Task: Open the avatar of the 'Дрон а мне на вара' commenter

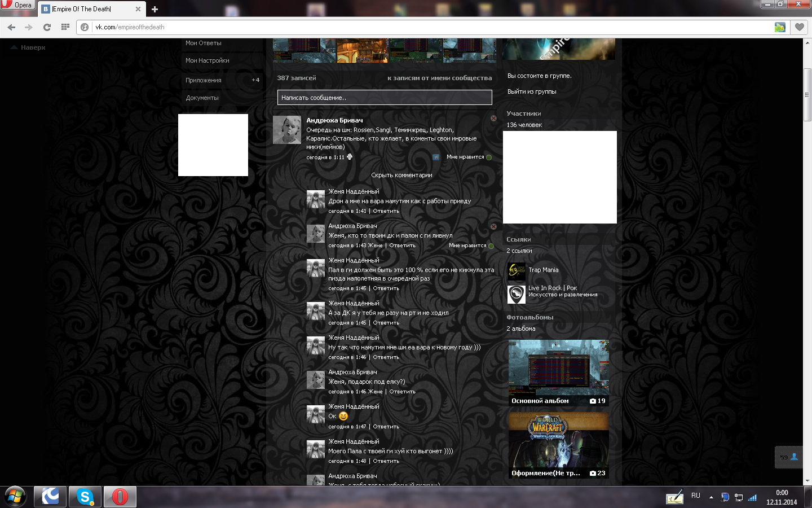Action: [316, 199]
